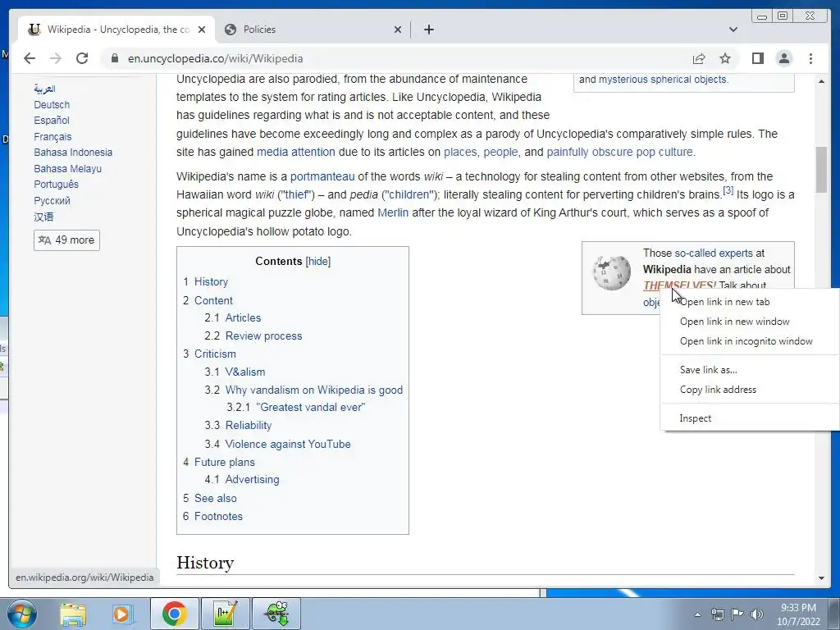Jump to 3.1 V&alism section
This screenshot has width=840, height=630.
pos(244,372)
